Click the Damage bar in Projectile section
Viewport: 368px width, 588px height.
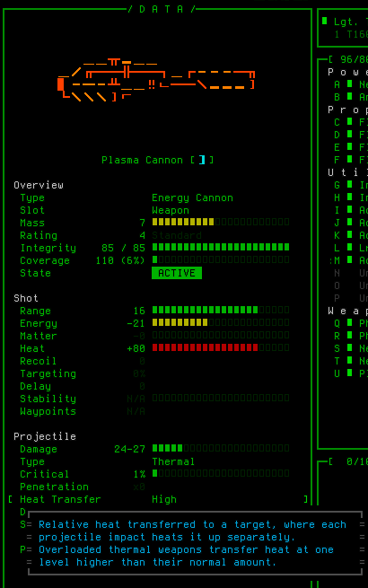[221, 448]
